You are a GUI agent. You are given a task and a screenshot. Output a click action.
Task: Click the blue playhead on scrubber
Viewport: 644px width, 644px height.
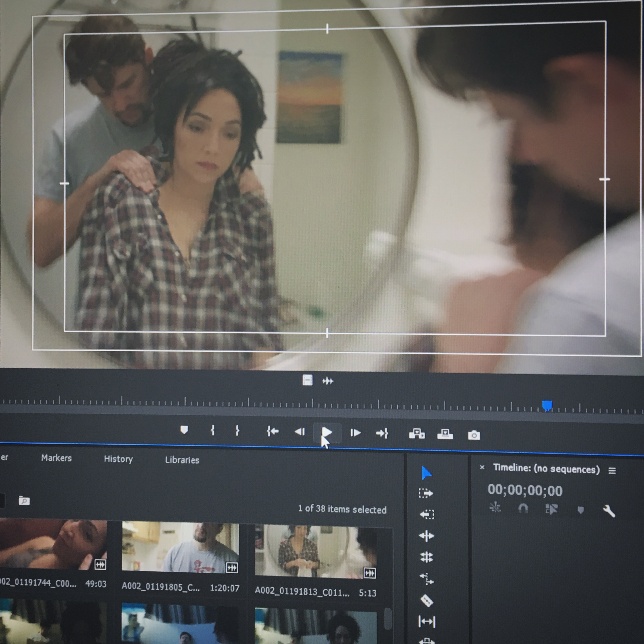[547, 405]
